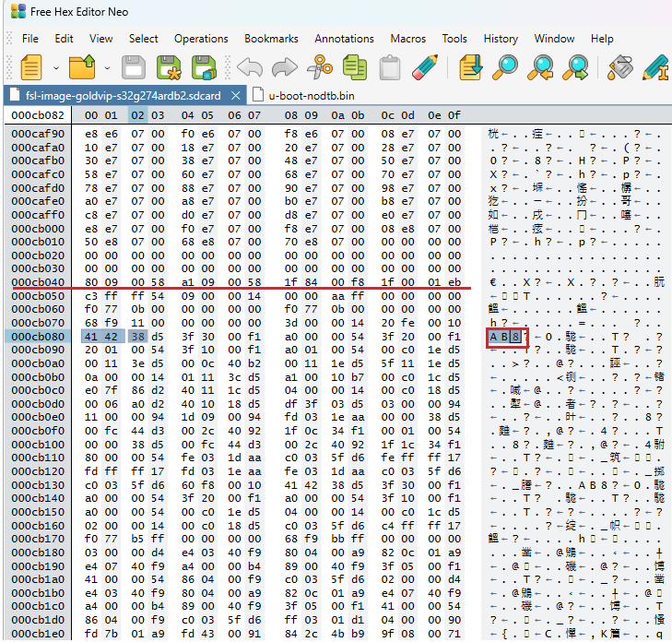Click the pencil with text cursor icon
The width and height of the screenshot is (672, 642).
point(655,67)
